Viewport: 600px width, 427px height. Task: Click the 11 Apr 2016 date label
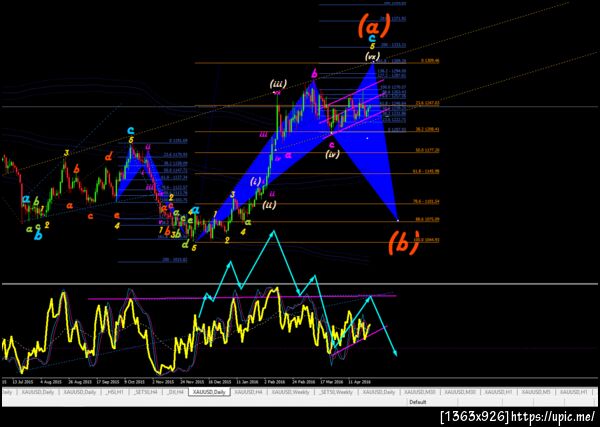click(360, 382)
